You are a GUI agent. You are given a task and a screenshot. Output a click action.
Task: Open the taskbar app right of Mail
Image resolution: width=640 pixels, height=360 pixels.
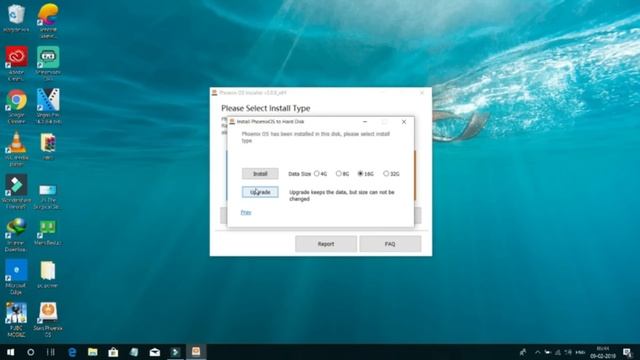(175, 352)
